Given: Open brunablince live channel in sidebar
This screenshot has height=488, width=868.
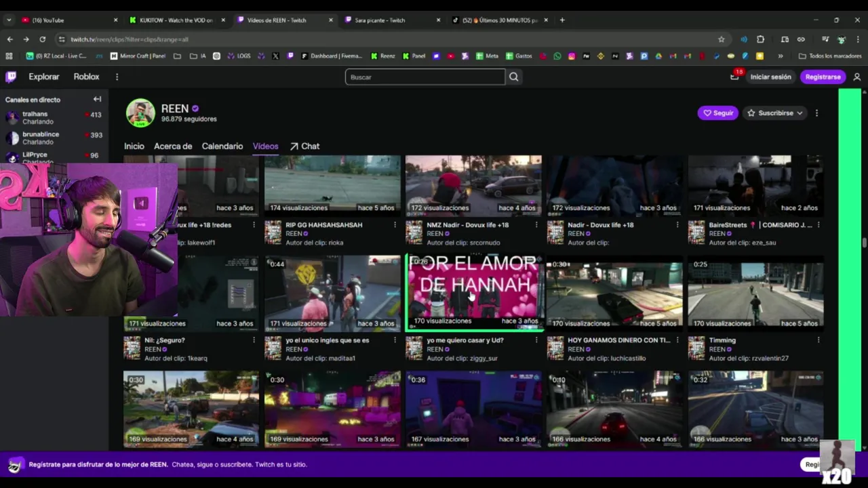Looking at the screenshot, I should coord(54,138).
